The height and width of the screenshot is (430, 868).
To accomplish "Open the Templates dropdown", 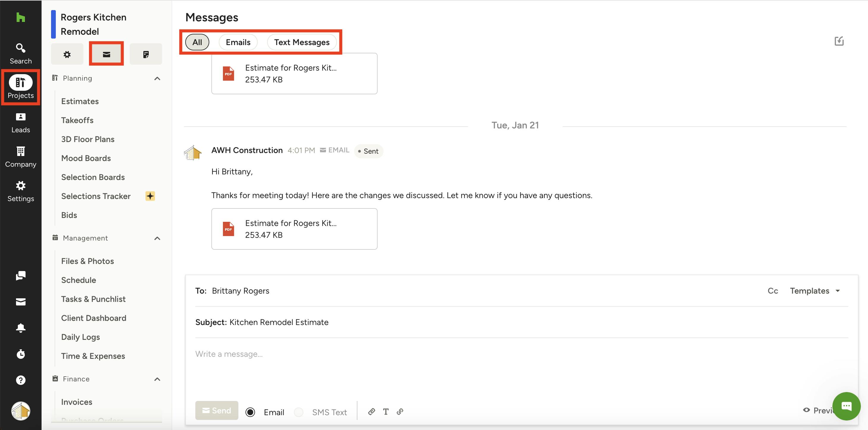I will 815,291.
